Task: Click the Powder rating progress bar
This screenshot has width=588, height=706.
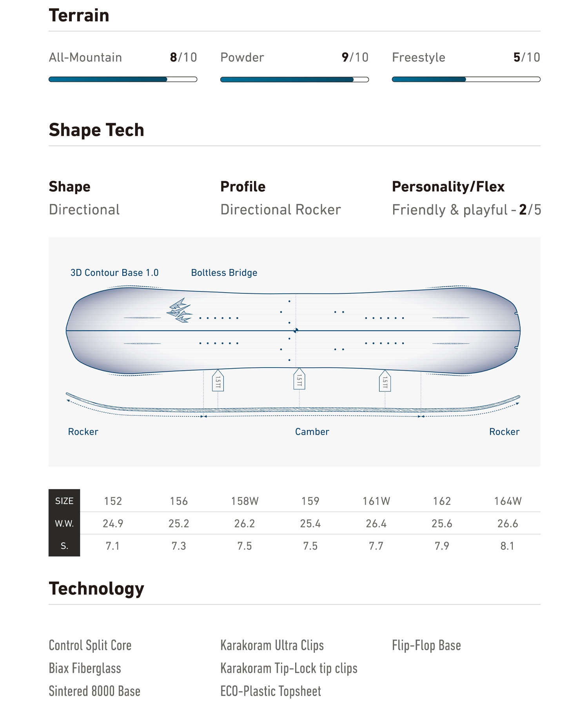Action: [x=294, y=80]
